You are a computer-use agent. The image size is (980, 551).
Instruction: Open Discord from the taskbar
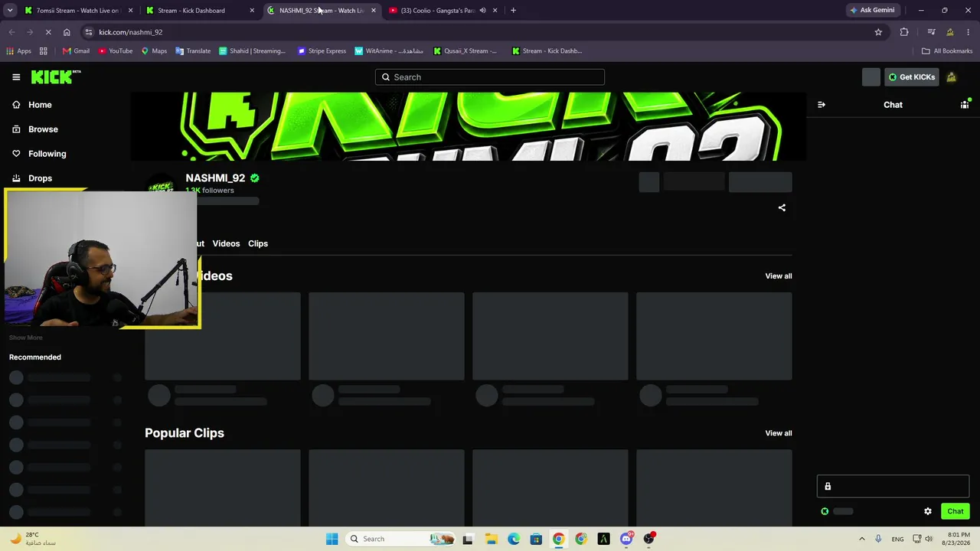tap(626, 539)
